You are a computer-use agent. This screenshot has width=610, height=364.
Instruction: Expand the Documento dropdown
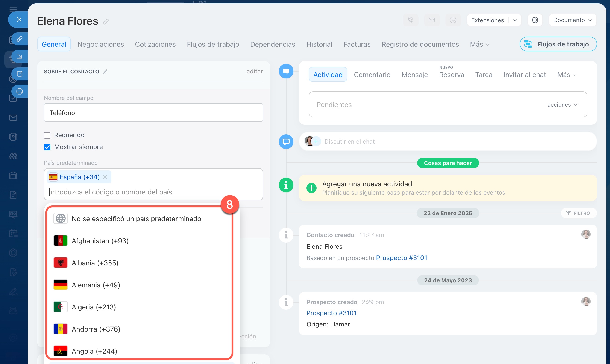coord(572,20)
